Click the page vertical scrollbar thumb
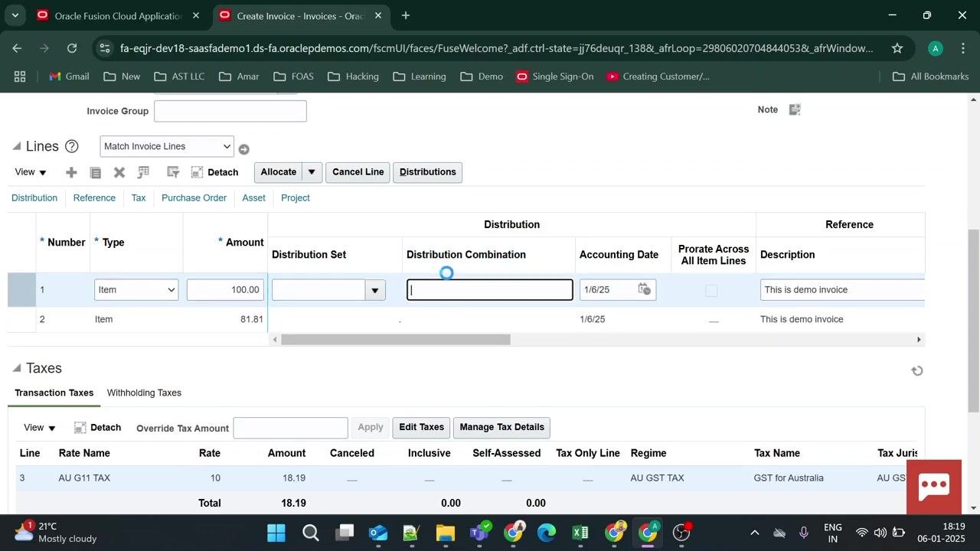 click(x=973, y=321)
